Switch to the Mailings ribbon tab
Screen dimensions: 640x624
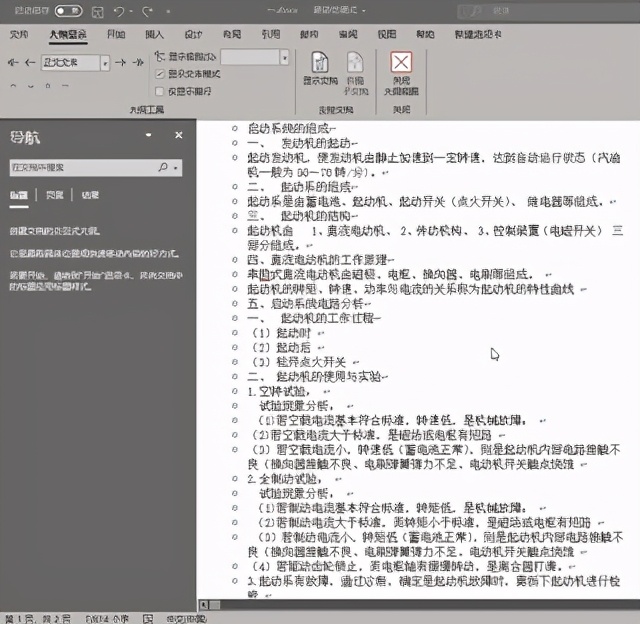coord(309,34)
